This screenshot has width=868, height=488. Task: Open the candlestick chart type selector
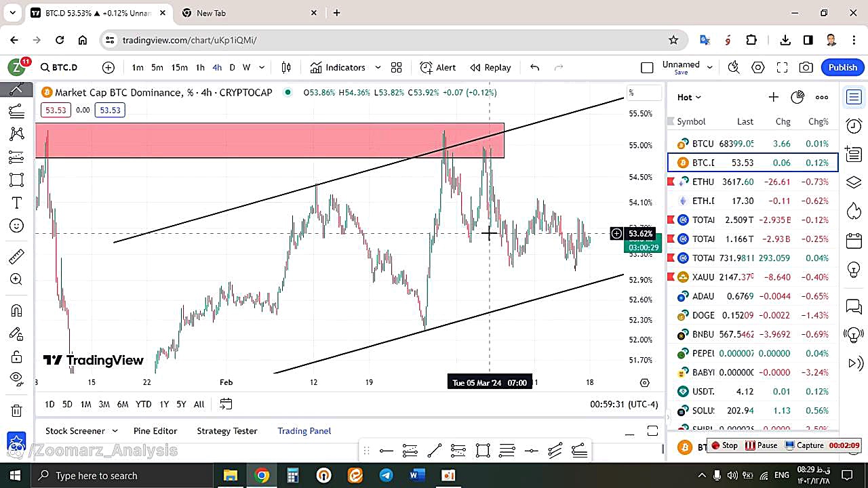286,67
